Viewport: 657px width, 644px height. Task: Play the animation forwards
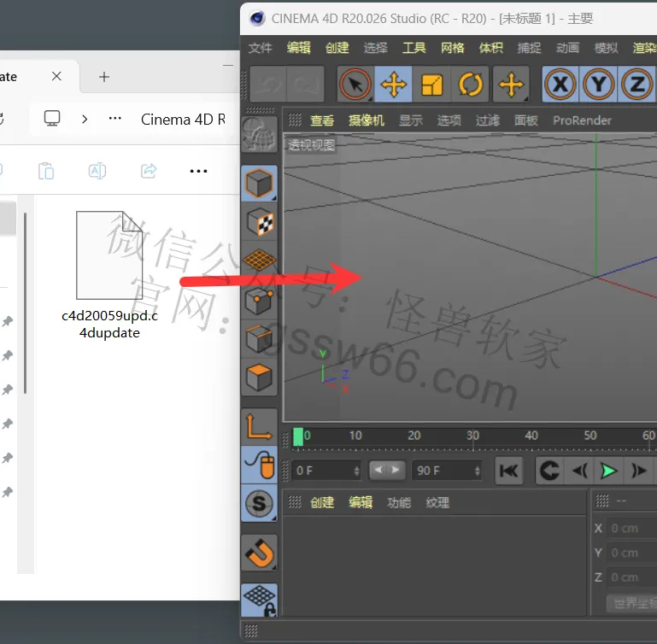coord(609,471)
